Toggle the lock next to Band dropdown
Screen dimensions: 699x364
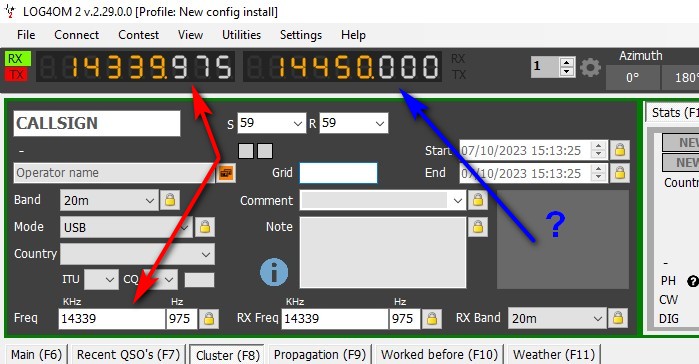tap(170, 200)
